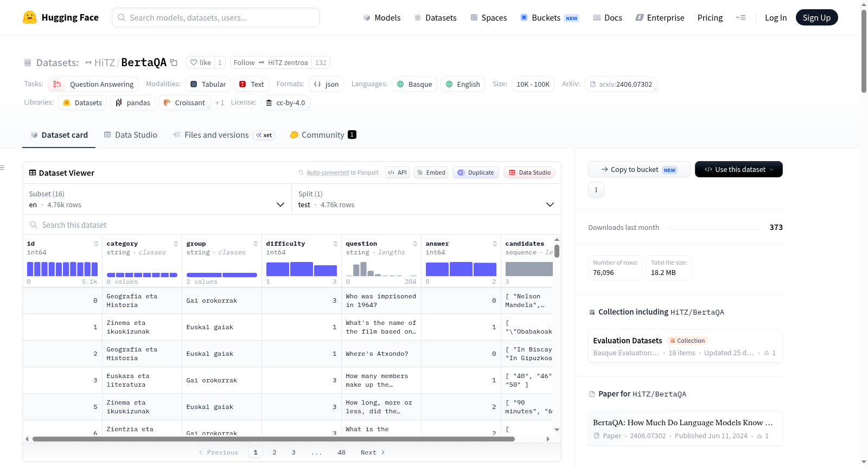Viewport: 868px width, 467px height.
Task: Open the left sidebar menu icon
Action: 2,168
